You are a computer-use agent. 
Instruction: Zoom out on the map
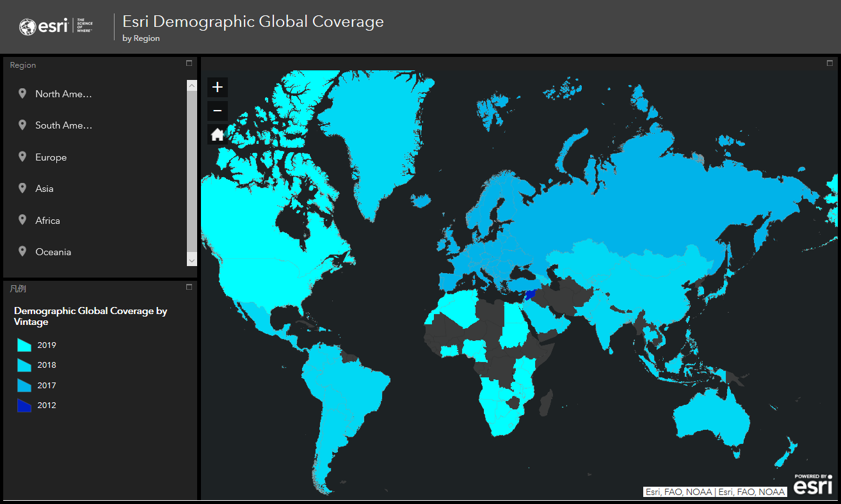pyautogui.click(x=218, y=111)
